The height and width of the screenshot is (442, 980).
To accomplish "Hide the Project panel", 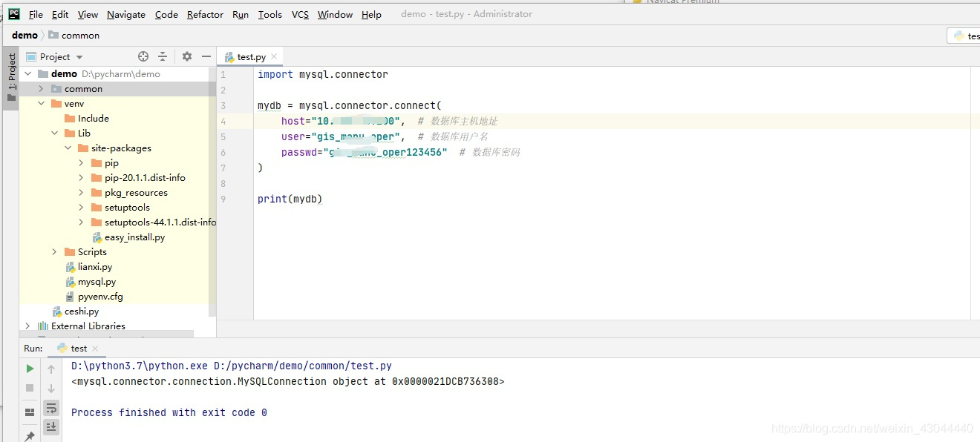I will coord(206,56).
